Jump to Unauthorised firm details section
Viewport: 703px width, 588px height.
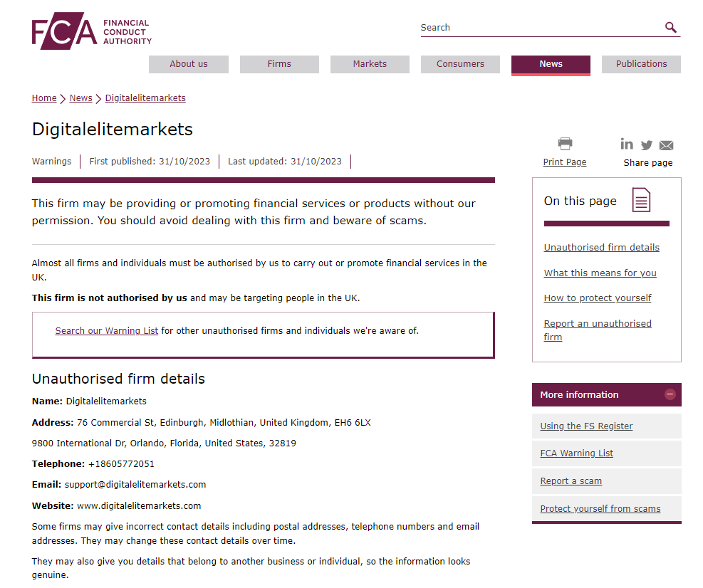click(x=601, y=248)
